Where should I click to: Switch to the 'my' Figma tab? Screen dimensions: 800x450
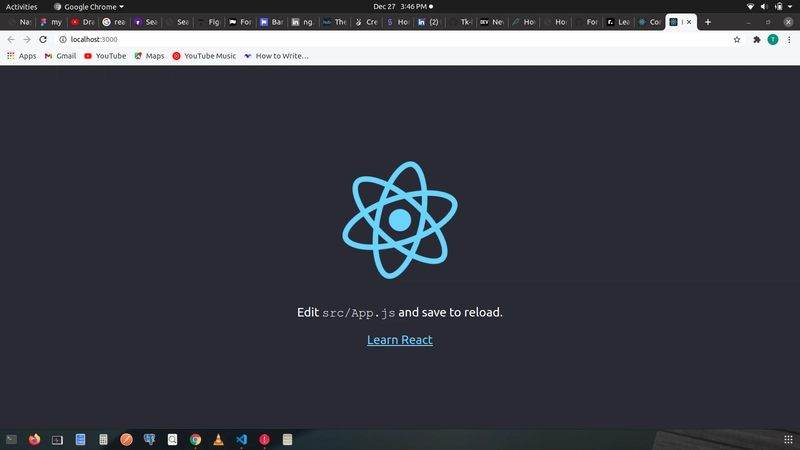[x=51, y=22]
